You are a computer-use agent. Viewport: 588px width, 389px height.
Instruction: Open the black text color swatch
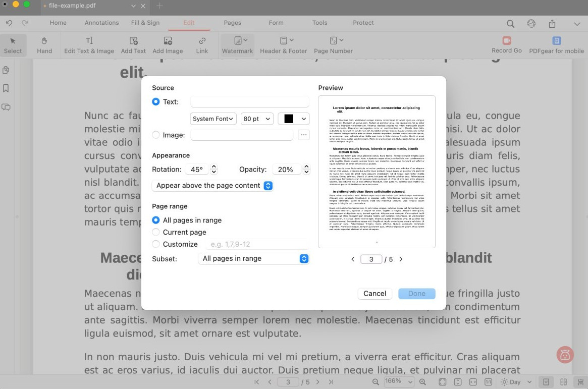click(x=294, y=119)
